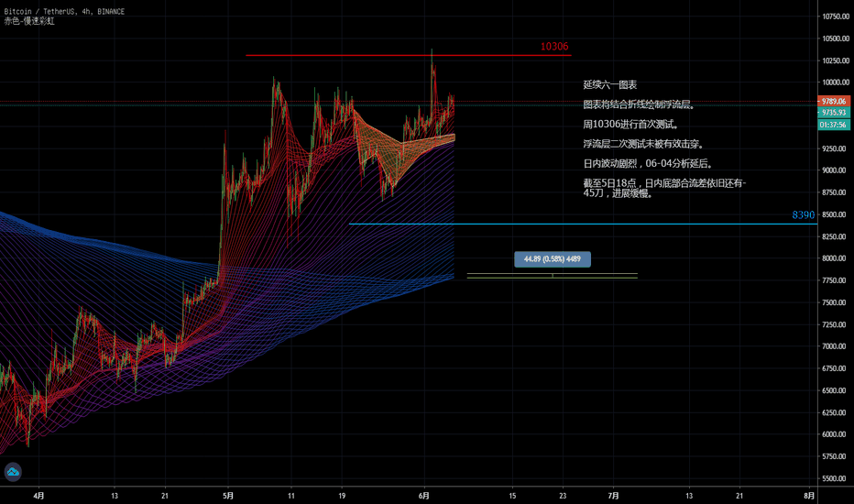Click the 10750.00 price axis label
The height and width of the screenshot is (504, 854).
tap(836, 16)
